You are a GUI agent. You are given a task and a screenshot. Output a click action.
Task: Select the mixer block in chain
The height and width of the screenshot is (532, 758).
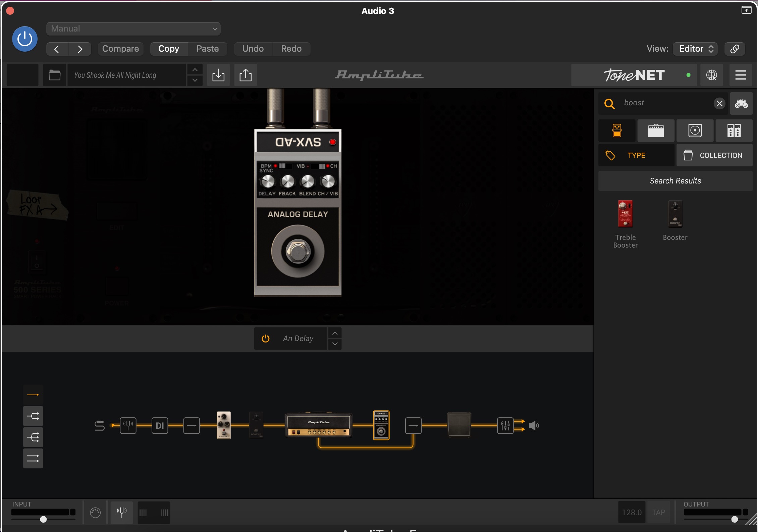[505, 426]
